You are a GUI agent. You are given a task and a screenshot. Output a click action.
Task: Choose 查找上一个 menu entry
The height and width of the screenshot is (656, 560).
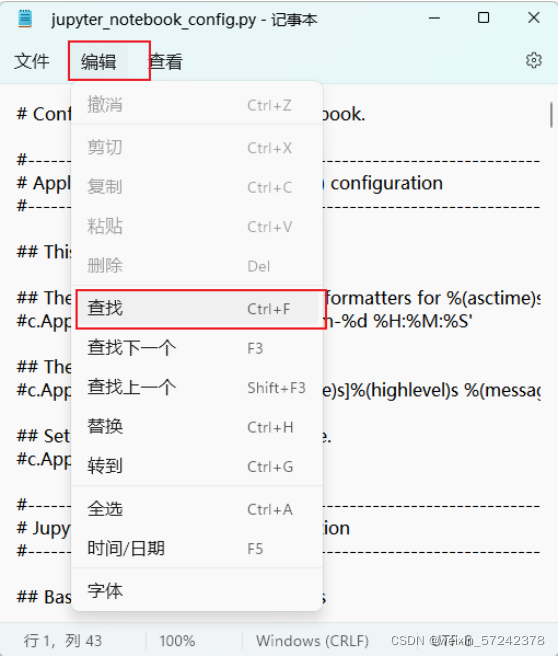[198, 387]
